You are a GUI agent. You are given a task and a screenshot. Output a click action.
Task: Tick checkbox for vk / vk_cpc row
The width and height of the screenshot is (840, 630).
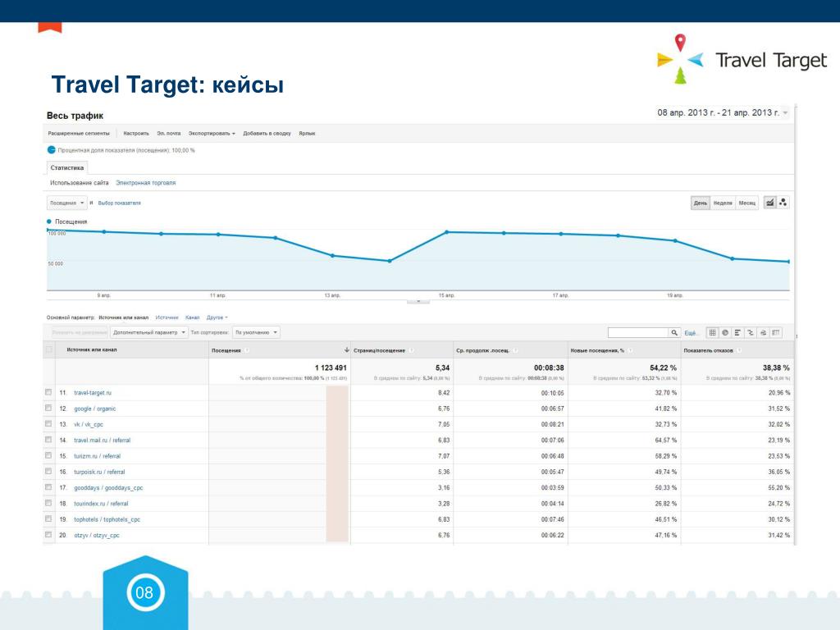click(x=48, y=424)
